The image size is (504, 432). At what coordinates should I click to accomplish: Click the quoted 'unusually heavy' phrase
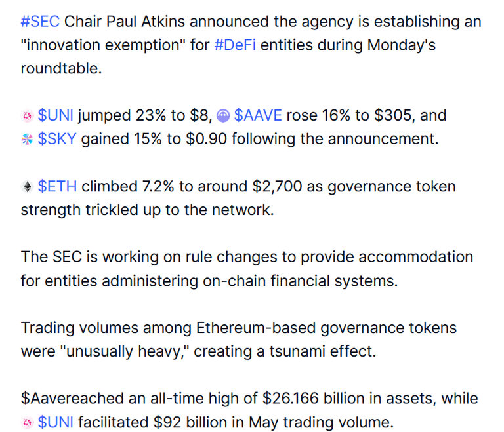pos(127,351)
